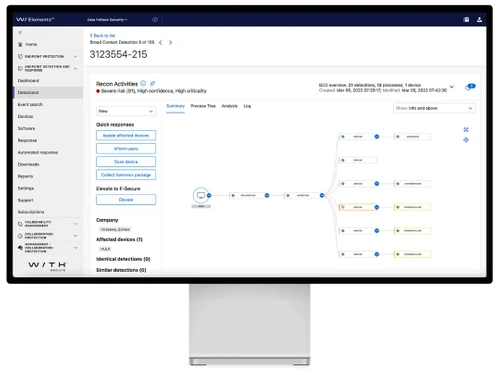Open the detection status dropdown set to New
Screen dimensions: 500x375
[126, 111]
